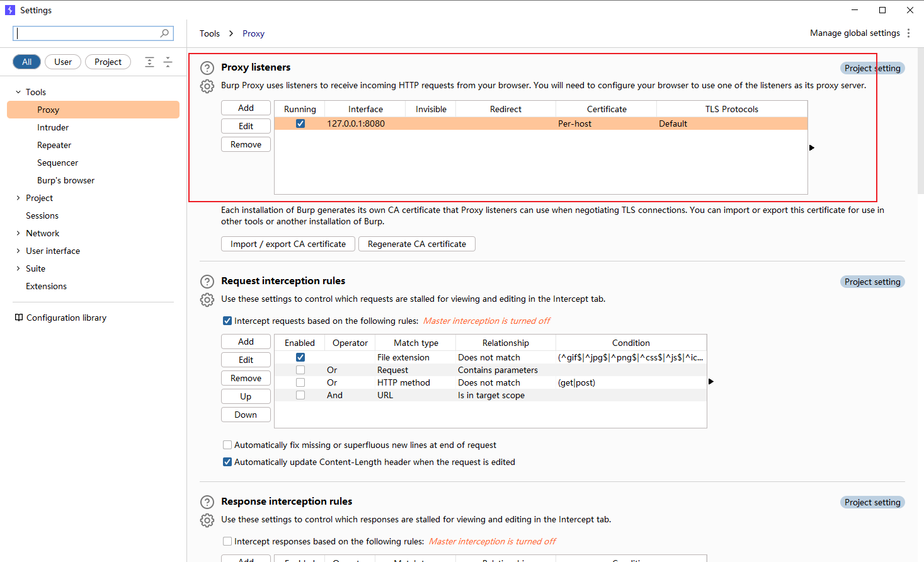Open gear options for Proxy listeners
Viewport: 924px width, 562px height.
pos(207,86)
